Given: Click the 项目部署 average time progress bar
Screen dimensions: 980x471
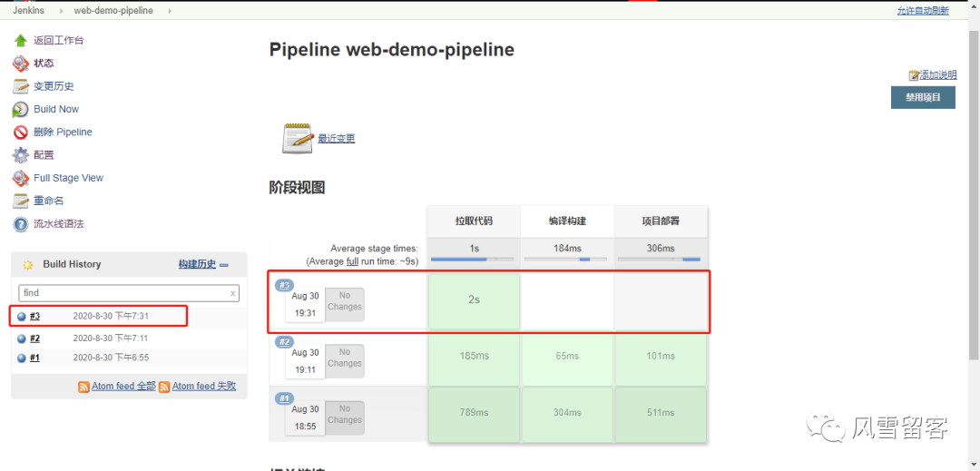Looking at the screenshot, I should click(659, 259).
